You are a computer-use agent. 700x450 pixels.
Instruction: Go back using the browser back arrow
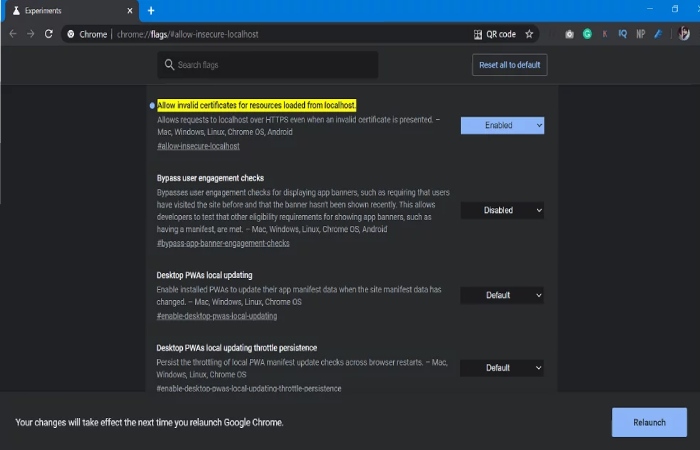(x=13, y=34)
